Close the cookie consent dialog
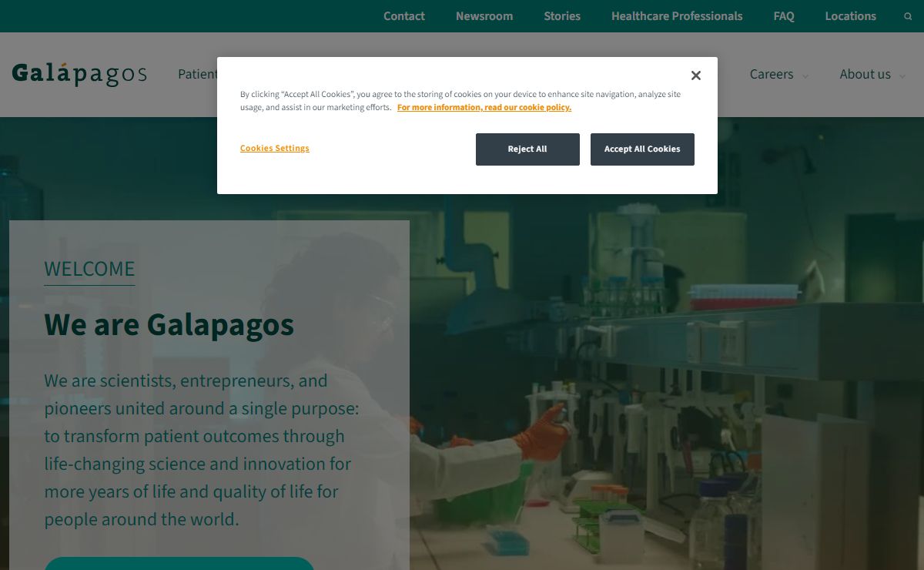Screen dimensions: 924x570 [x=696, y=75]
